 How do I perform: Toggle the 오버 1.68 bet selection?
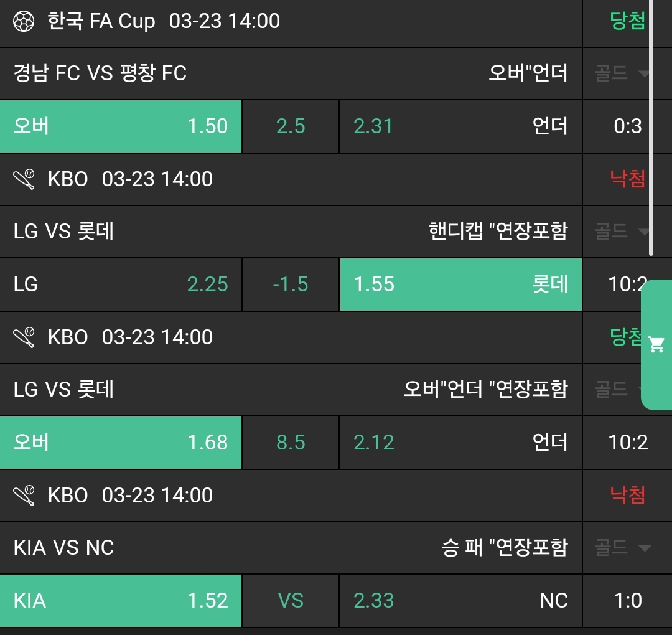pos(121,443)
